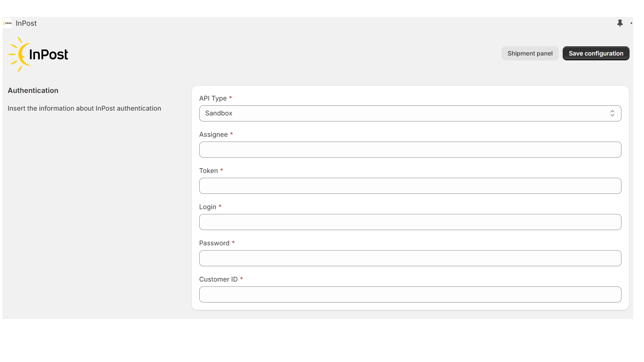Click the small InPost app icon in header

pyautogui.click(x=8, y=23)
